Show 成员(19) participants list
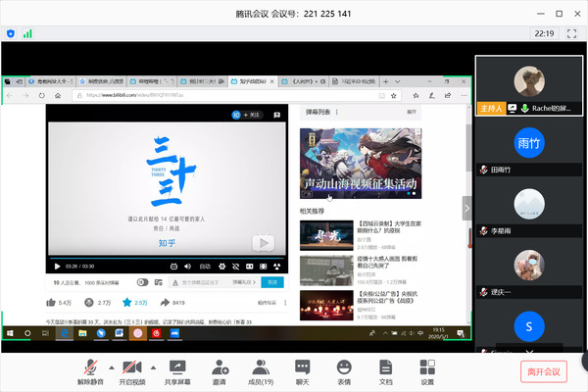This screenshot has height=392, width=588. coord(261,371)
